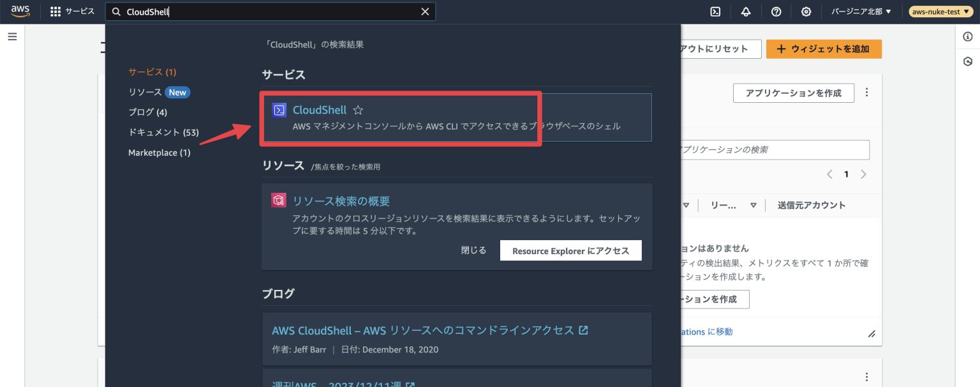The image size is (980, 387).
Task: Open the kebab three-dot menu near アプリケーションを作成
Action: [867, 92]
